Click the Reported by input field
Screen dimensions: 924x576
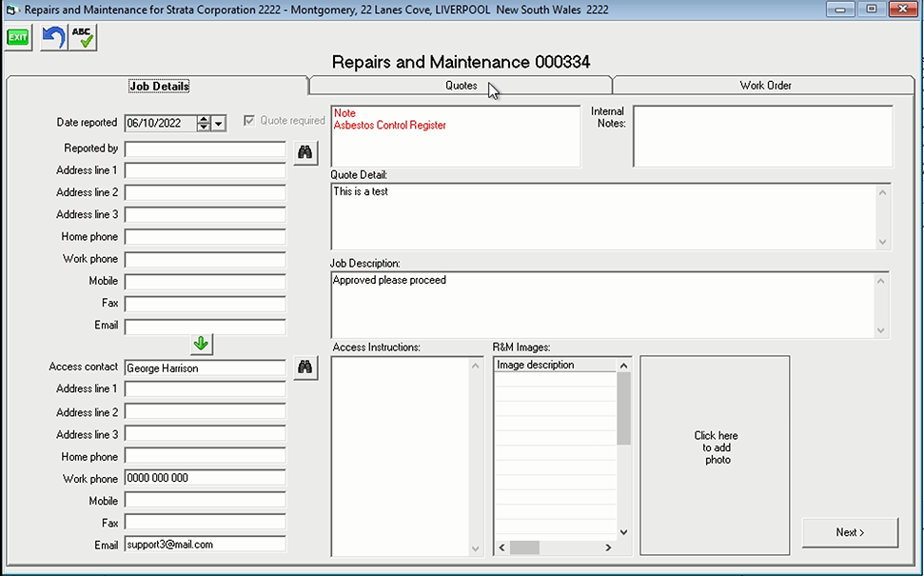pos(206,149)
